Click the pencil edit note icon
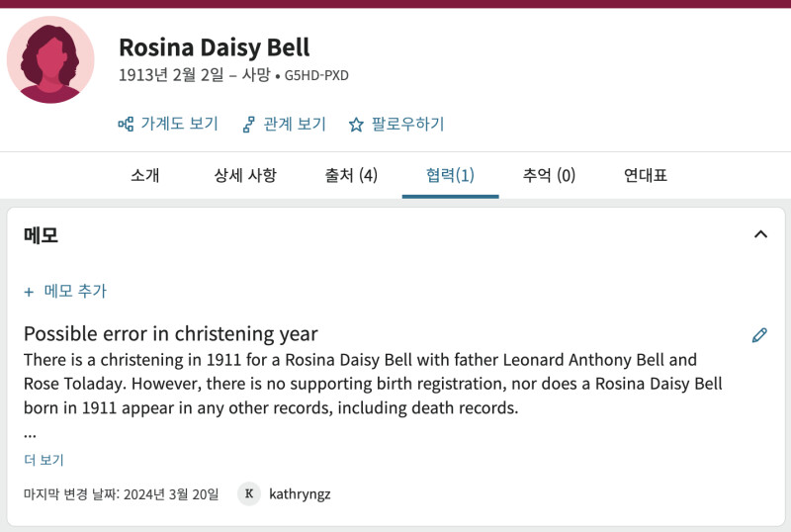791x532 pixels. coord(759,335)
